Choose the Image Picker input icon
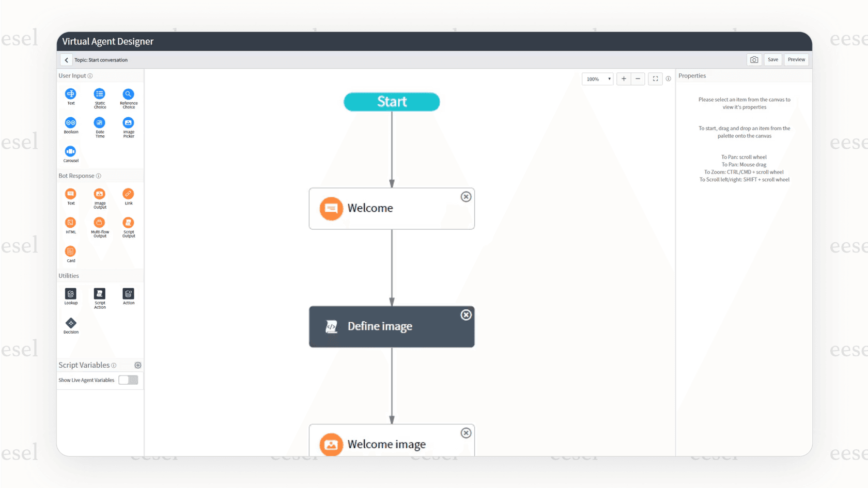Image resolution: width=868 pixels, height=488 pixels. point(129,123)
